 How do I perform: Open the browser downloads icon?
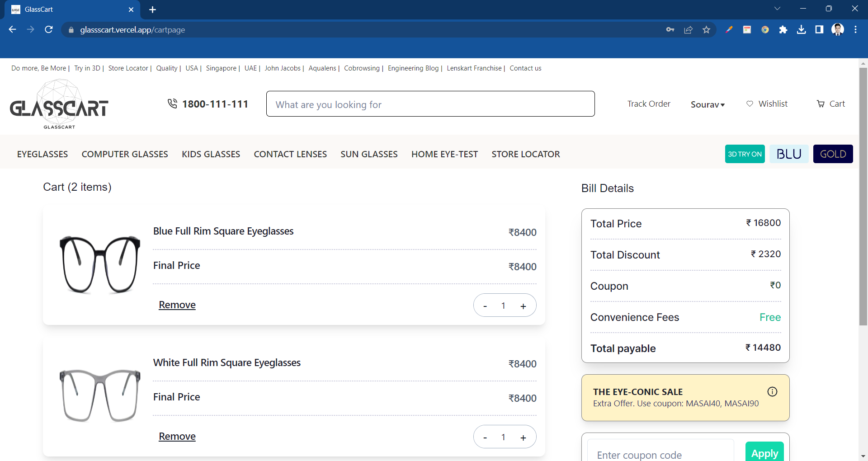(x=801, y=29)
